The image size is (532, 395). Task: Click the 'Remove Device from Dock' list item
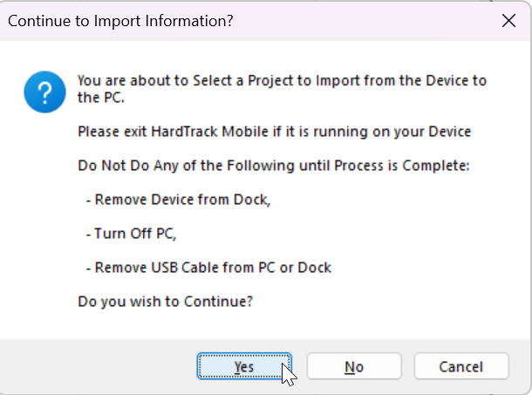(x=179, y=200)
